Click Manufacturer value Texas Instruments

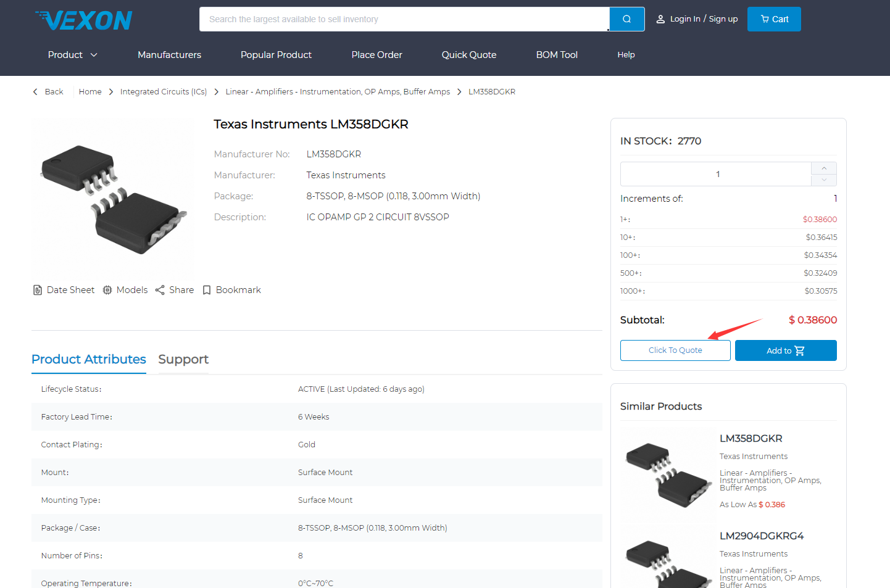[346, 175]
